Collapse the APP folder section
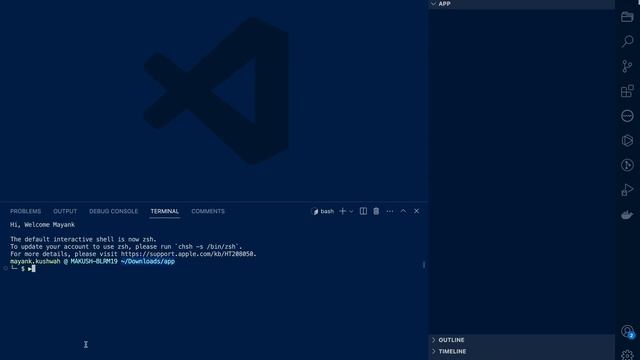 pos(522,4)
